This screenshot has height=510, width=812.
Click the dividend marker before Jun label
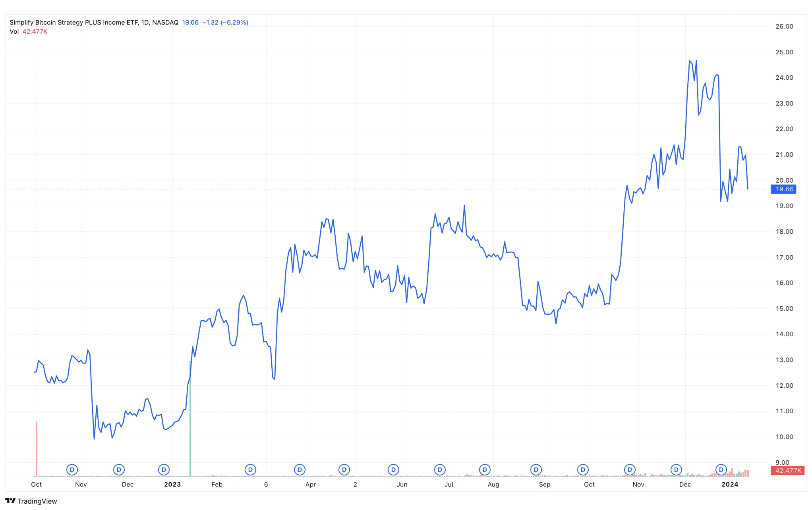coord(393,470)
